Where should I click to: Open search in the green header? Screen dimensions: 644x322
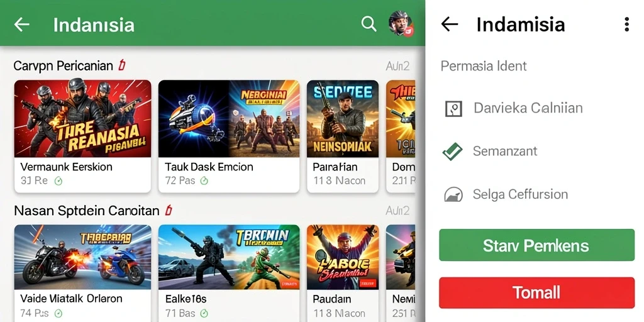coord(369,24)
